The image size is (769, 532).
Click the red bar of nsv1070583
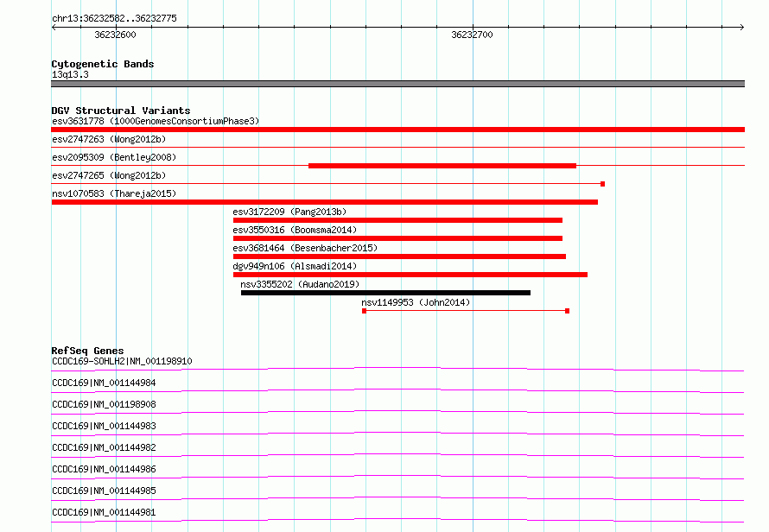pos(325,202)
